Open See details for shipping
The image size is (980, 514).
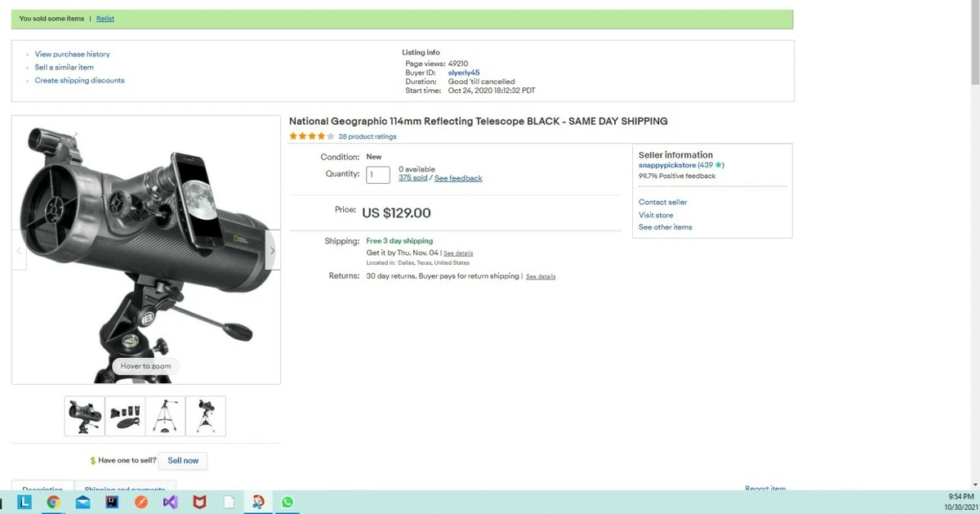[x=458, y=253]
